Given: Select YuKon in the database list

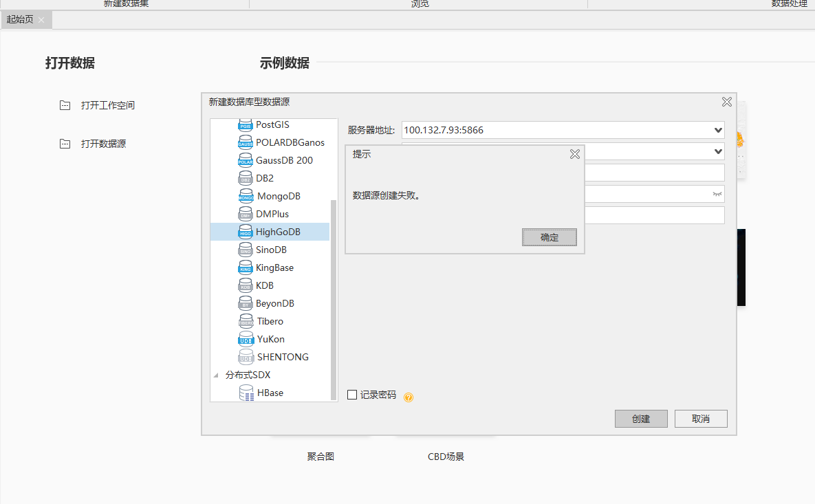Looking at the screenshot, I should [x=271, y=339].
